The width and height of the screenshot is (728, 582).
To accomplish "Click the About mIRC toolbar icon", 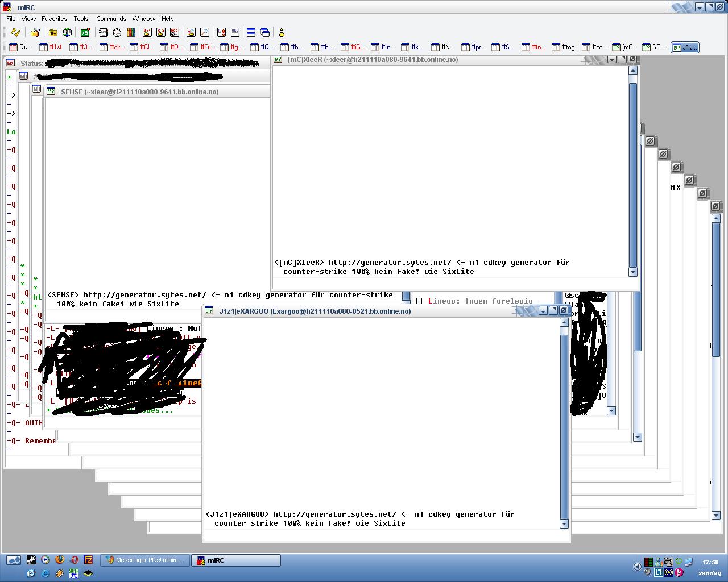I will pyautogui.click(x=282, y=32).
